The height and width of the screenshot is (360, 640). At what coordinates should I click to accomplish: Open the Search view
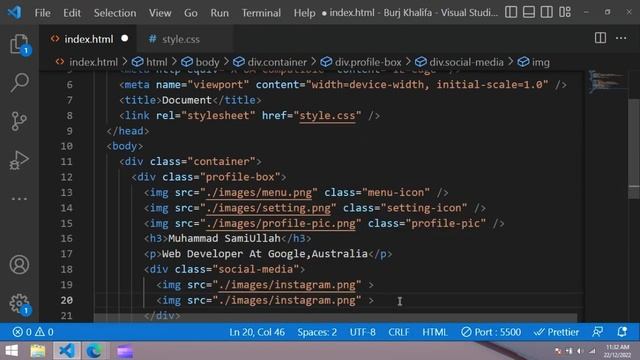coord(19,82)
